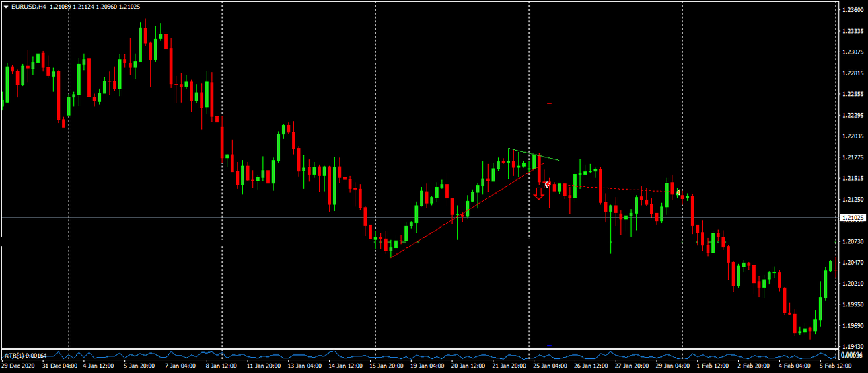Click the 15 Jan 20:00 time axis label
This screenshot has height=373, width=868.
tap(386, 366)
